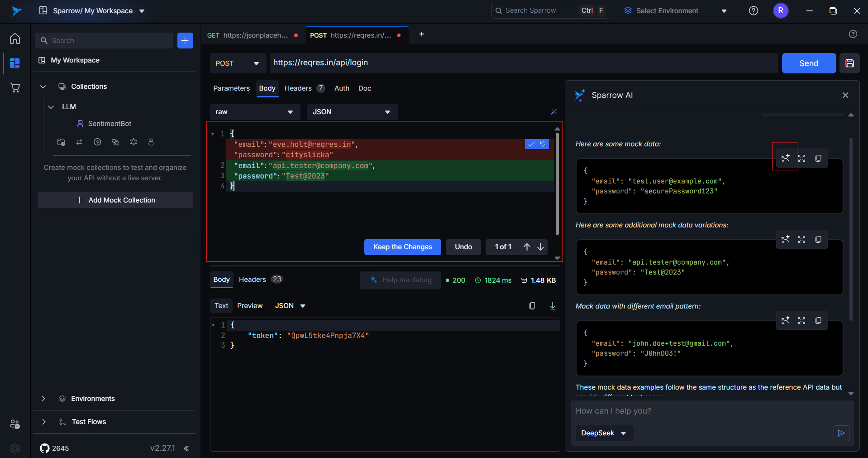Open a new request tab with the plus
The image size is (868, 458).
421,34
